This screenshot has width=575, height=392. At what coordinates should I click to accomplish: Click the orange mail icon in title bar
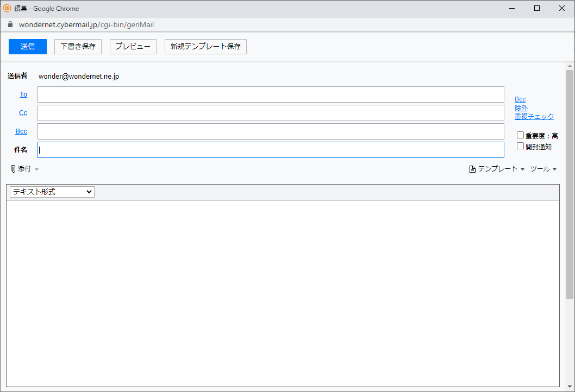(x=7, y=8)
